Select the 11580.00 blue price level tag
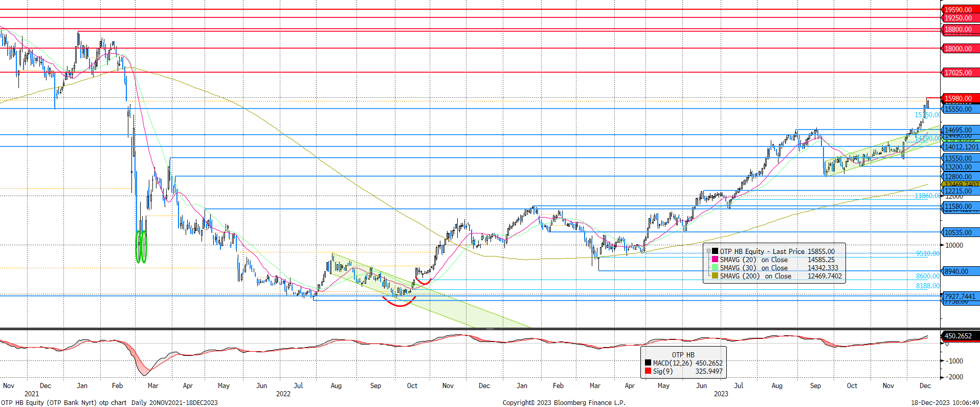This screenshot has height=407, width=980. pyautogui.click(x=961, y=206)
